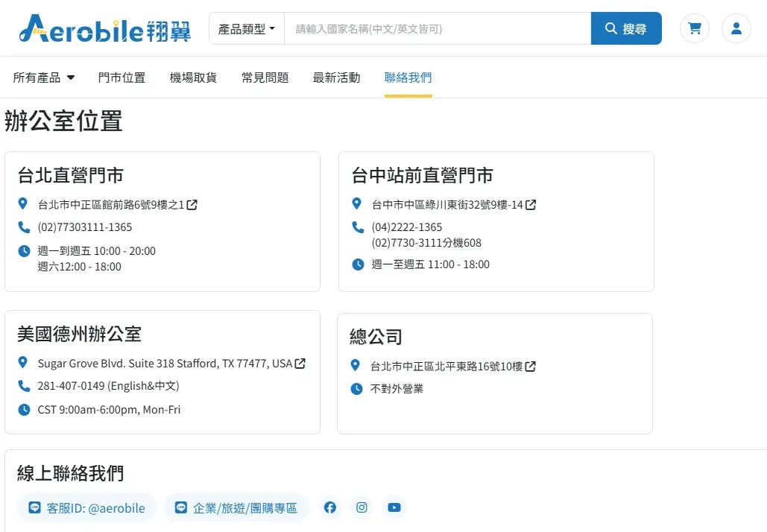Viewport: 767px width, 532px height.
Task: Click the YouTube channel icon
Action: click(x=394, y=507)
